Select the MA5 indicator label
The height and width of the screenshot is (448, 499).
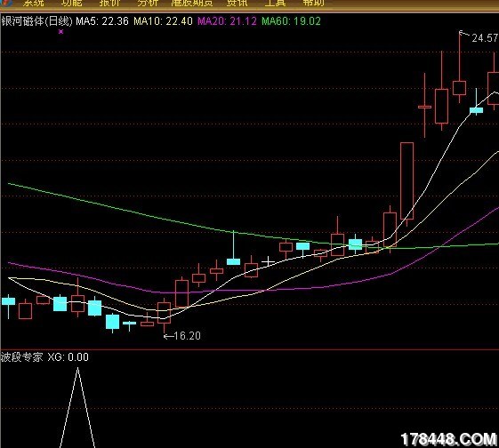point(102,21)
